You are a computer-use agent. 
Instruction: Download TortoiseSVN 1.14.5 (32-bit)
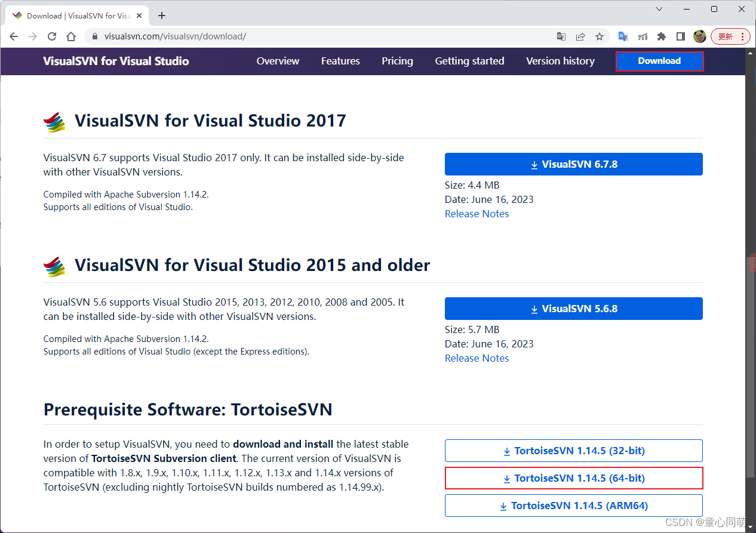[x=573, y=451]
